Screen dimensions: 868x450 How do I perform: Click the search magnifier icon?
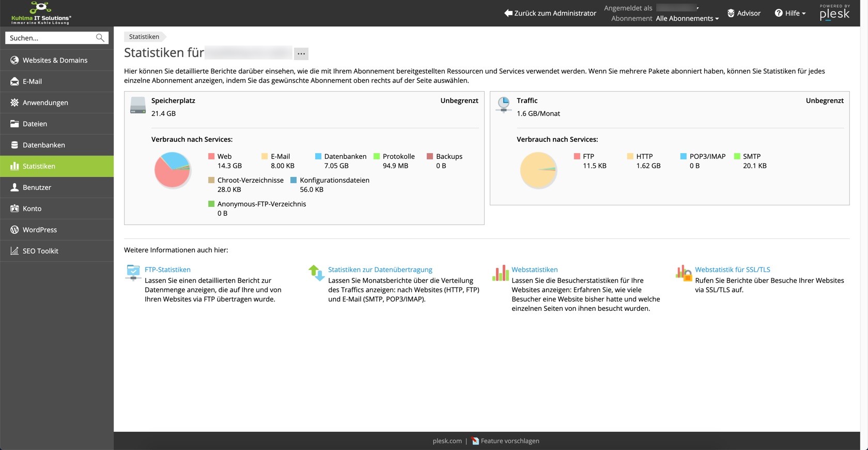[x=100, y=38]
